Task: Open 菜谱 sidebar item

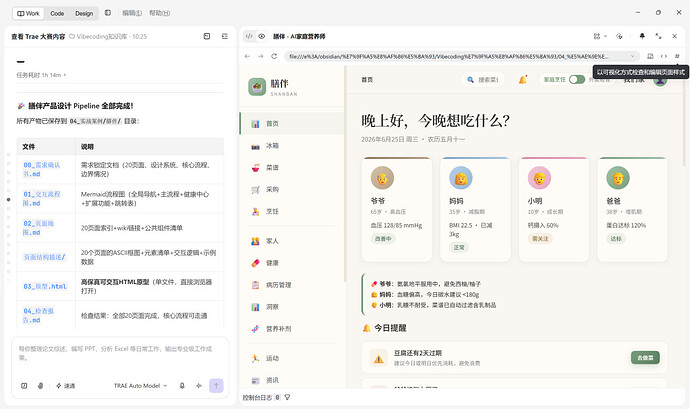Action: 292,168
